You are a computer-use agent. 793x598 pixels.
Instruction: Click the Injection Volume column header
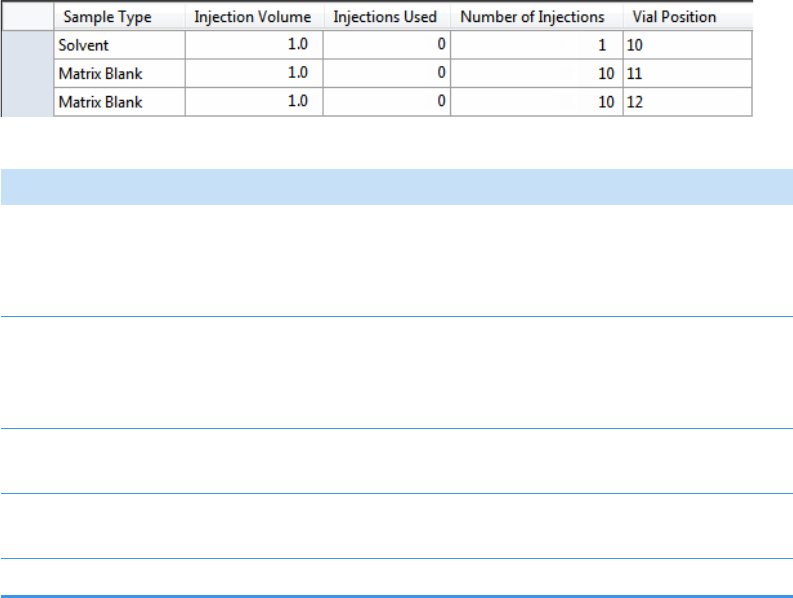point(254,17)
